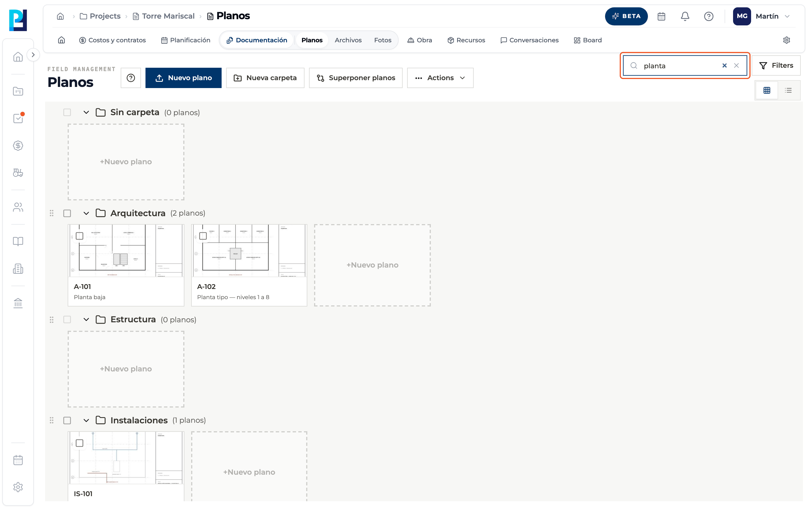Click the Planos help question mark button
This screenshot has height=508, width=812.
tap(131, 78)
